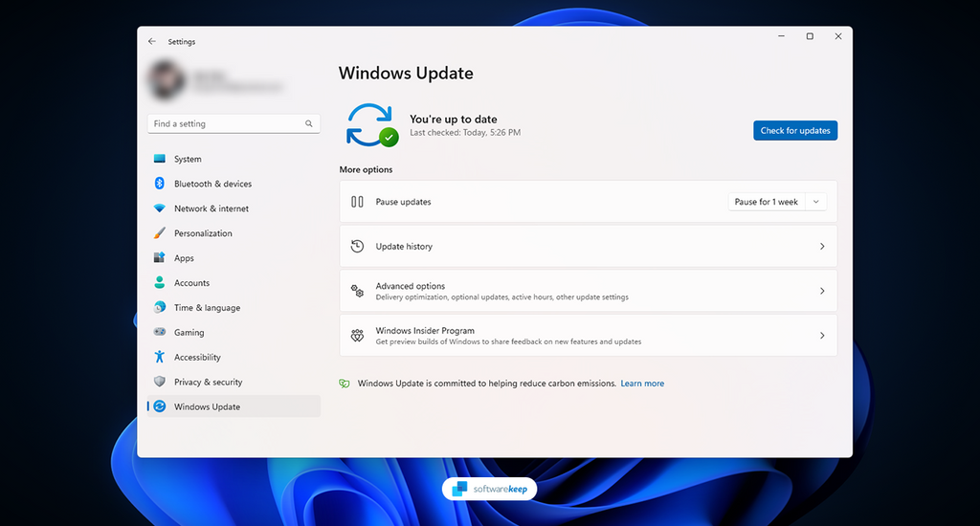980x526 pixels.
Task: Click the Accounts person icon
Action: tap(160, 282)
